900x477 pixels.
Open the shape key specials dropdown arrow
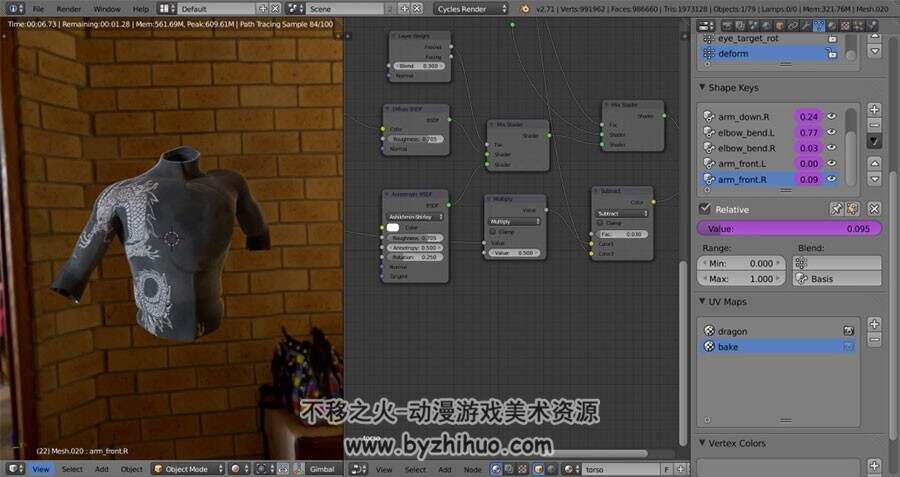point(874,141)
